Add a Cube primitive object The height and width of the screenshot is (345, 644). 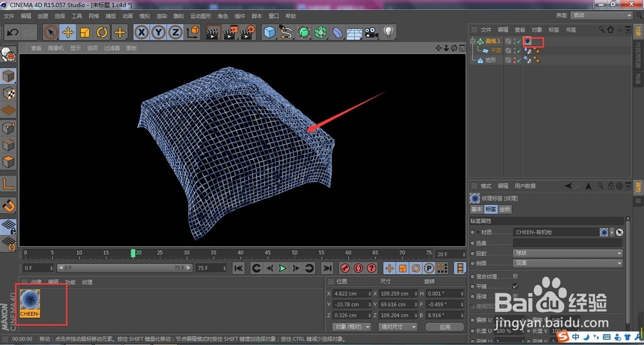click(269, 32)
